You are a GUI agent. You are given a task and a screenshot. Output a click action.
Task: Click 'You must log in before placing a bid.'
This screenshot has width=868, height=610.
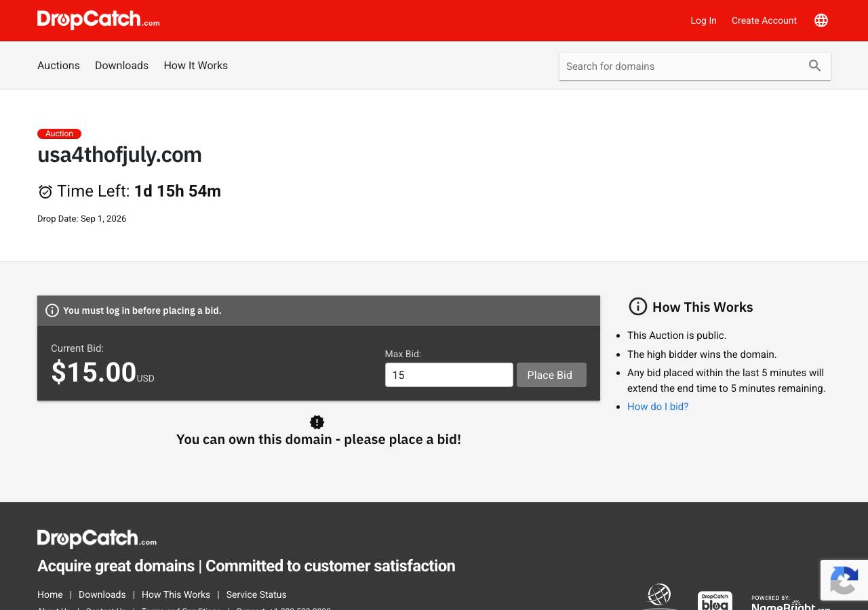click(142, 310)
